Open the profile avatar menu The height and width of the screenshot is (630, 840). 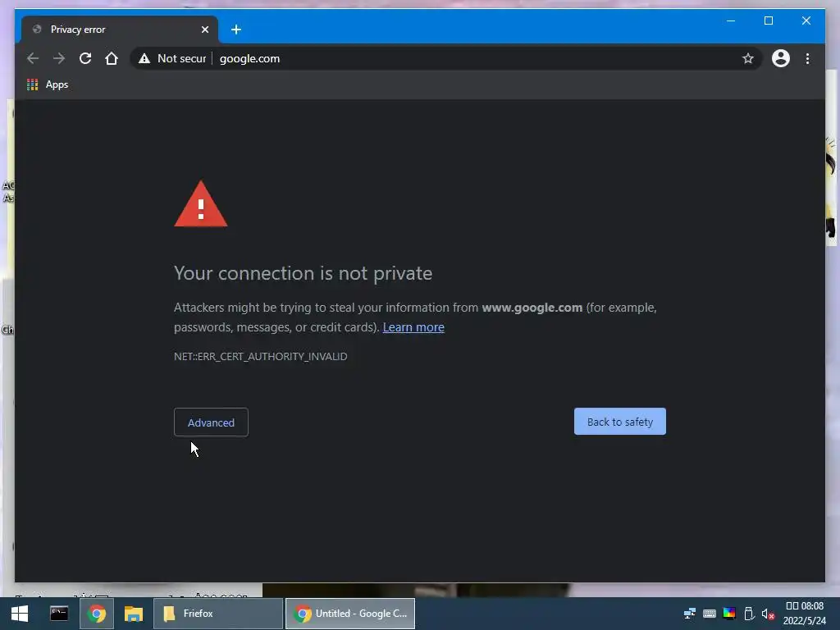point(781,58)
